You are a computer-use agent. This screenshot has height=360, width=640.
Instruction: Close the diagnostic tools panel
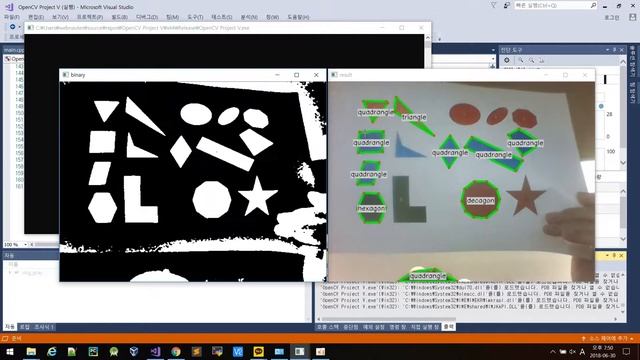point(622,50)
